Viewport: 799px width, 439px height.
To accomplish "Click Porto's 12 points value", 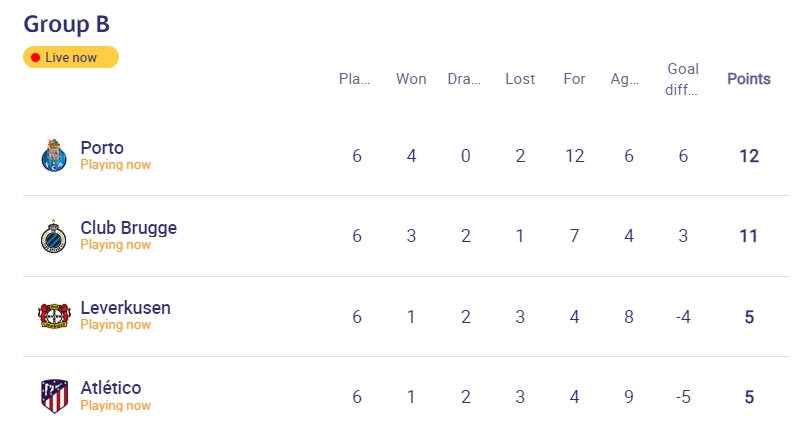I will click(x=749, y=156).
